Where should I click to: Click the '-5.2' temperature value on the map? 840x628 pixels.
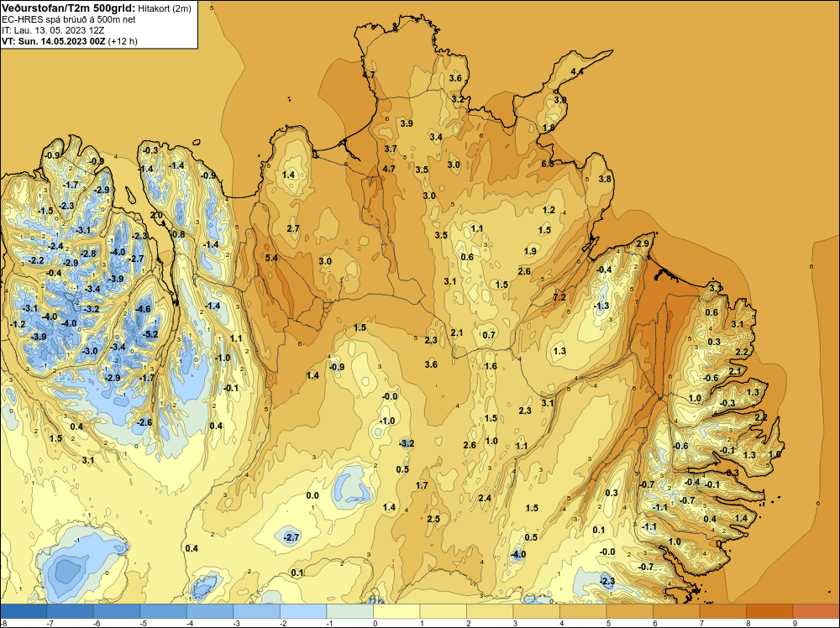(150, 334)
